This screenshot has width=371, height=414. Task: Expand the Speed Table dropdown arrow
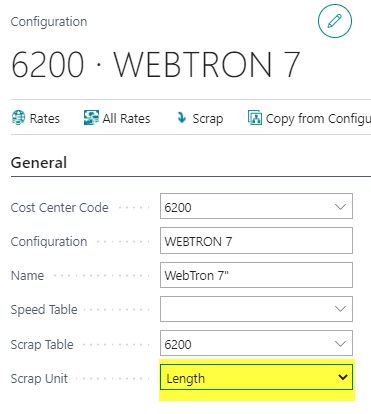click(340, 309)
